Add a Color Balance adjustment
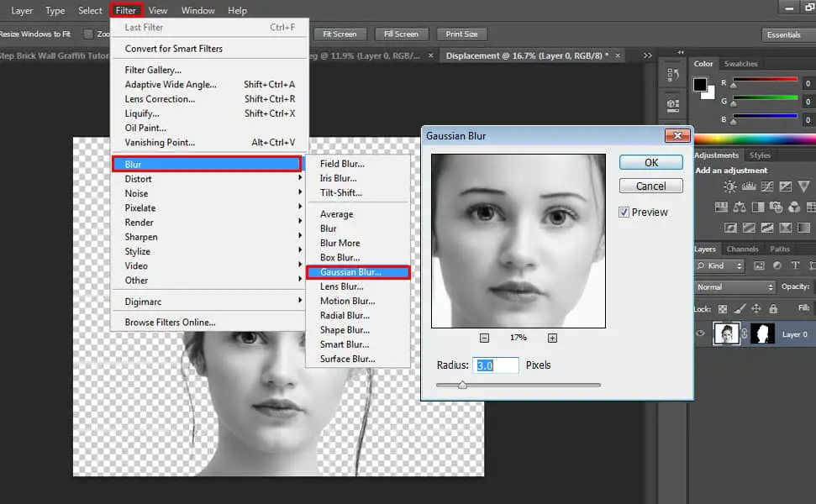This screenshot has width=816, height=504. click(739, 207)
